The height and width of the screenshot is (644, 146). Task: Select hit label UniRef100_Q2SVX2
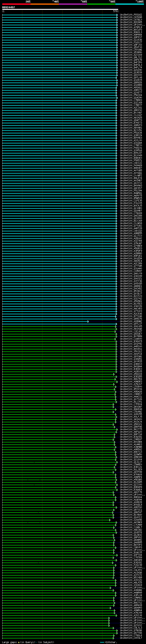pyautogui.click(x=131, y=625)
